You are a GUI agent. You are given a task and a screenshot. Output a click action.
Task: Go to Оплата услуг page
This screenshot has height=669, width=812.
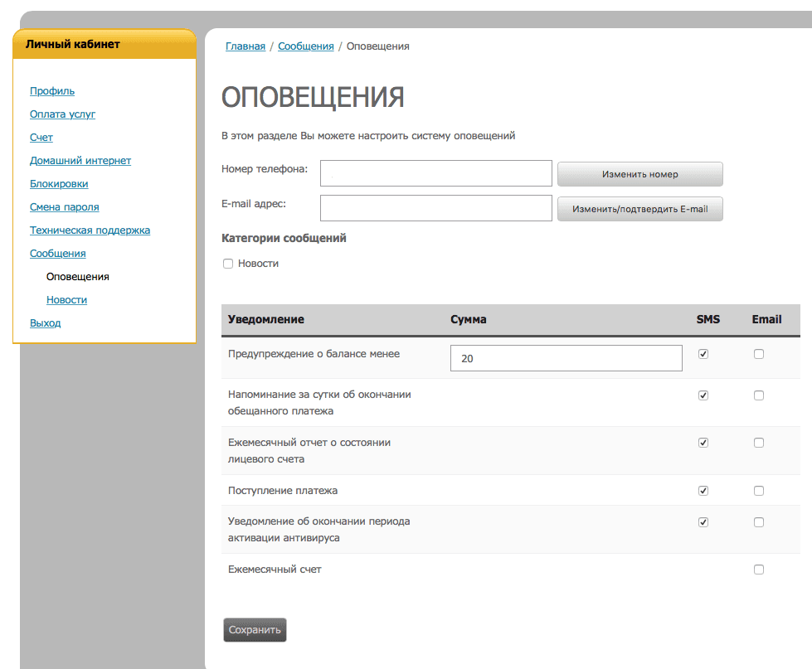[64, 114]
